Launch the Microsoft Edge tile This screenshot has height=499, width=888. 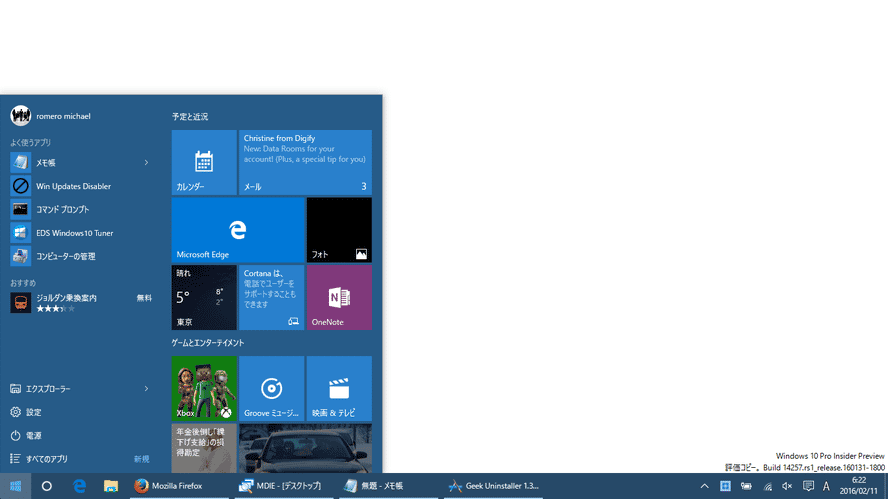point(238,230)
